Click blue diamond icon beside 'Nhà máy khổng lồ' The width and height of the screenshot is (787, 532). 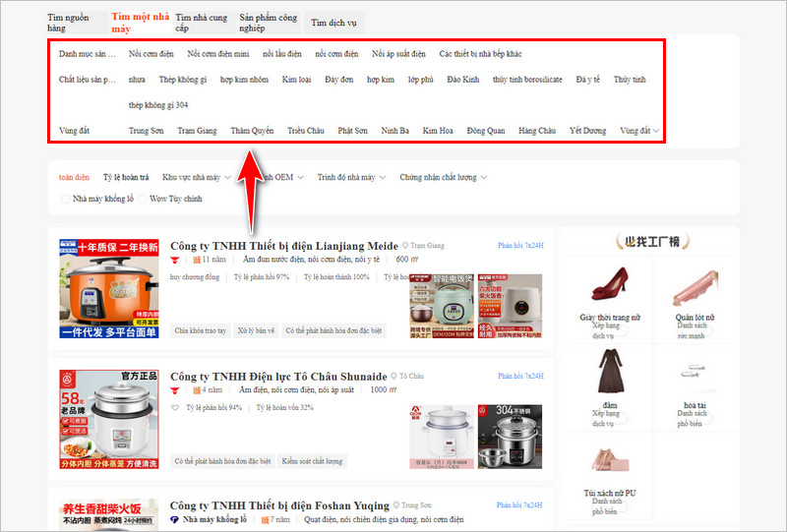175,519
